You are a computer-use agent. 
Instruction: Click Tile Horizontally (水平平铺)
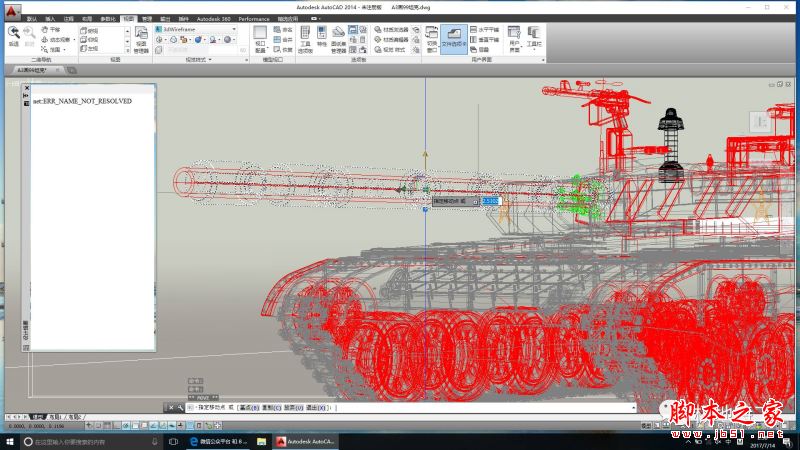point(485,30)
